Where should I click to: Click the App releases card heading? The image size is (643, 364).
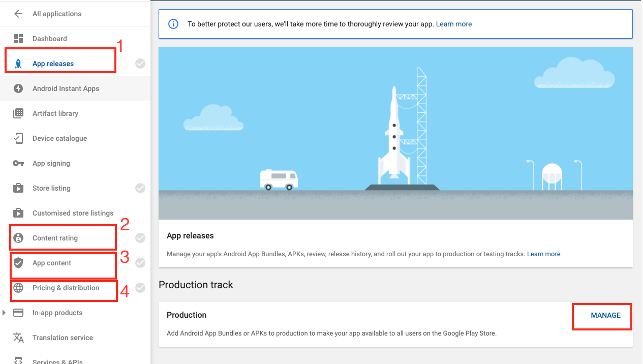click(x=190, y=236)
